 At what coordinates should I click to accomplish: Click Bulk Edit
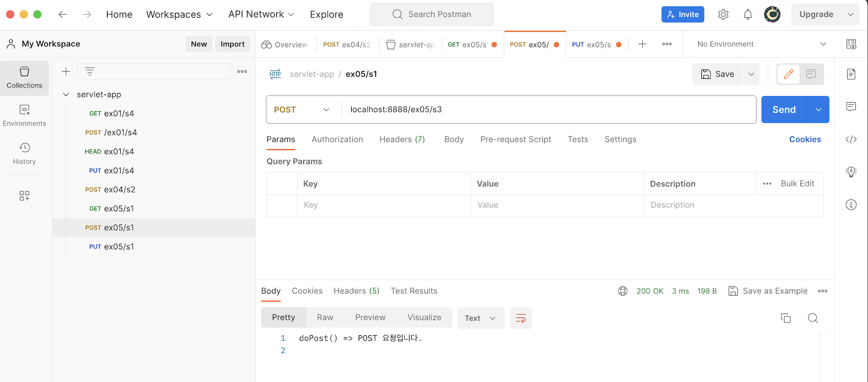pyautogui.click(x=797, y=184)
